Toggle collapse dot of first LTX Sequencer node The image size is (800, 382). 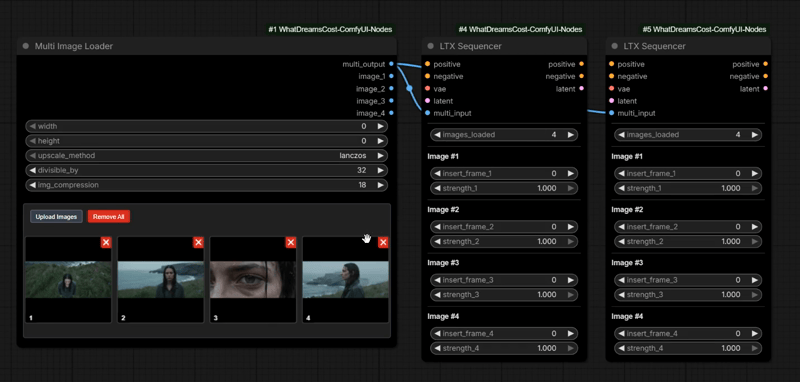pos(431,46)
